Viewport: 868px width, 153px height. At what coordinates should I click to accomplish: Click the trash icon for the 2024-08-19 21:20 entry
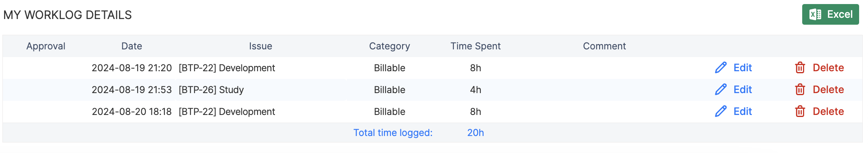[x=800, y=68]
